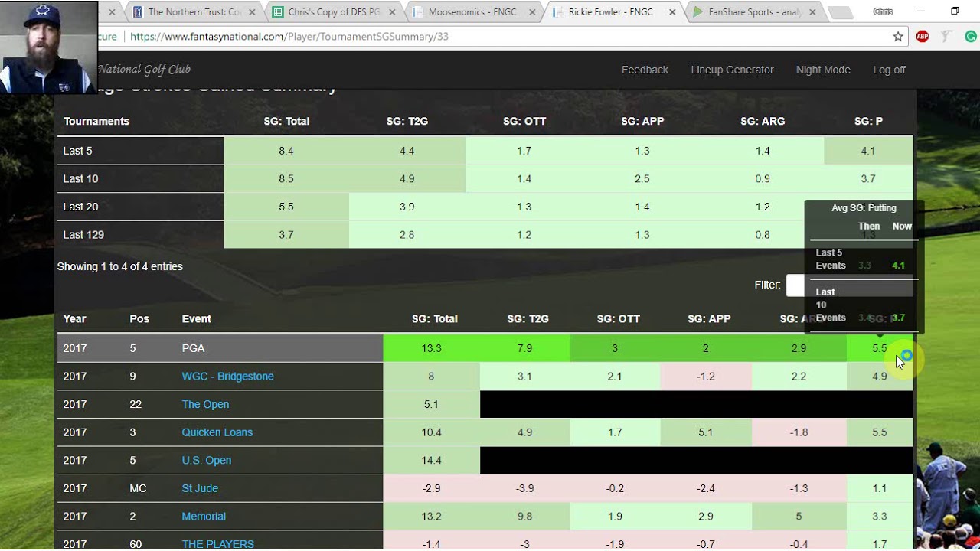Open the WGC - Bridgestone event
The image size is (980, 551).
pyautogui.click(x=227, y=376)
